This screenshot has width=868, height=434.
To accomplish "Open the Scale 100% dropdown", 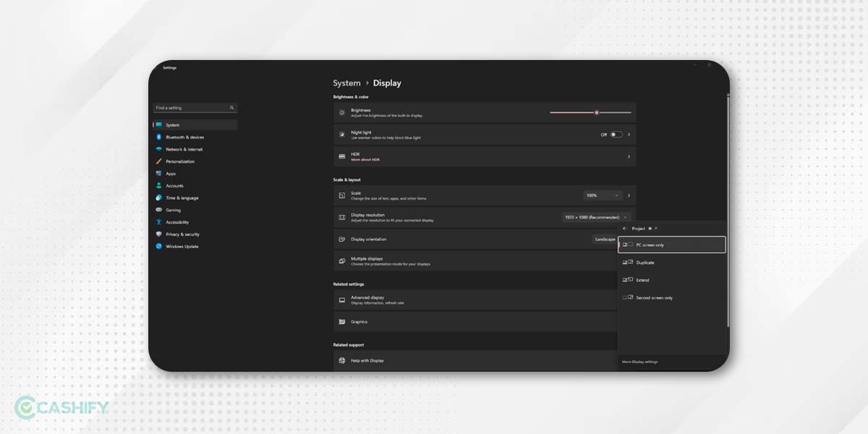I will (x=603, y=195).
